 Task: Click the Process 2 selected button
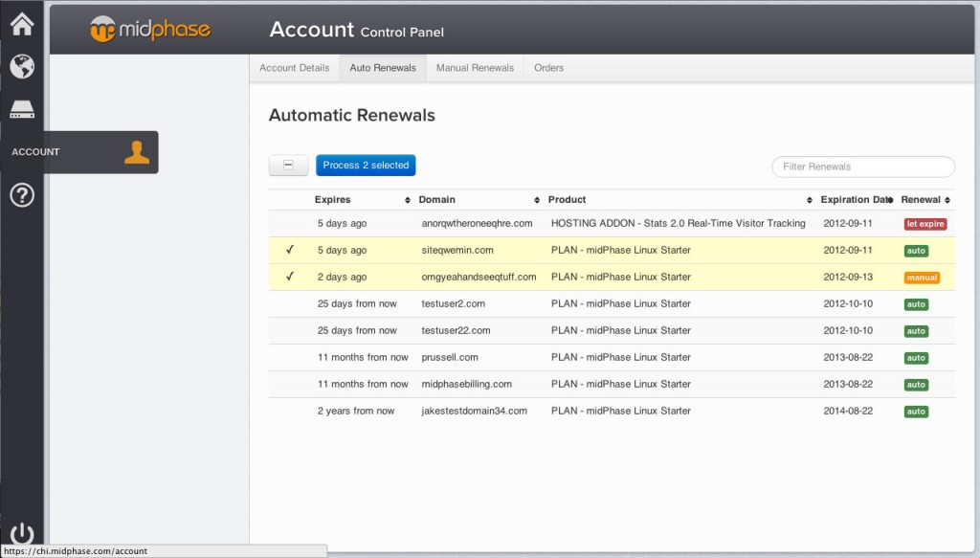click(x=366, y=166)
